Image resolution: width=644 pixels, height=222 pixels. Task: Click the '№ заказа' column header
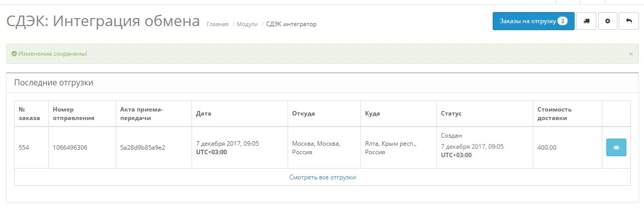pos(32,114)
